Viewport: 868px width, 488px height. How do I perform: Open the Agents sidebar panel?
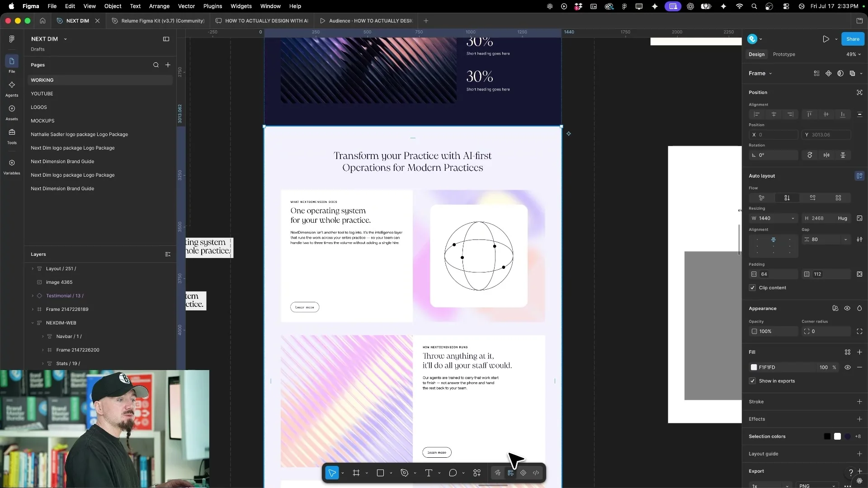tap(12, 89)
